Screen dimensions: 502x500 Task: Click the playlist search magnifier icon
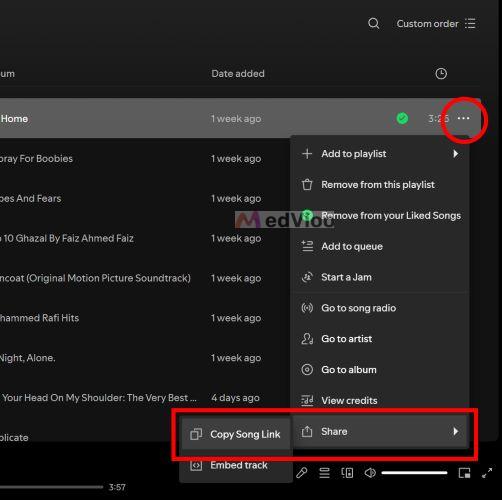[374, 24]
